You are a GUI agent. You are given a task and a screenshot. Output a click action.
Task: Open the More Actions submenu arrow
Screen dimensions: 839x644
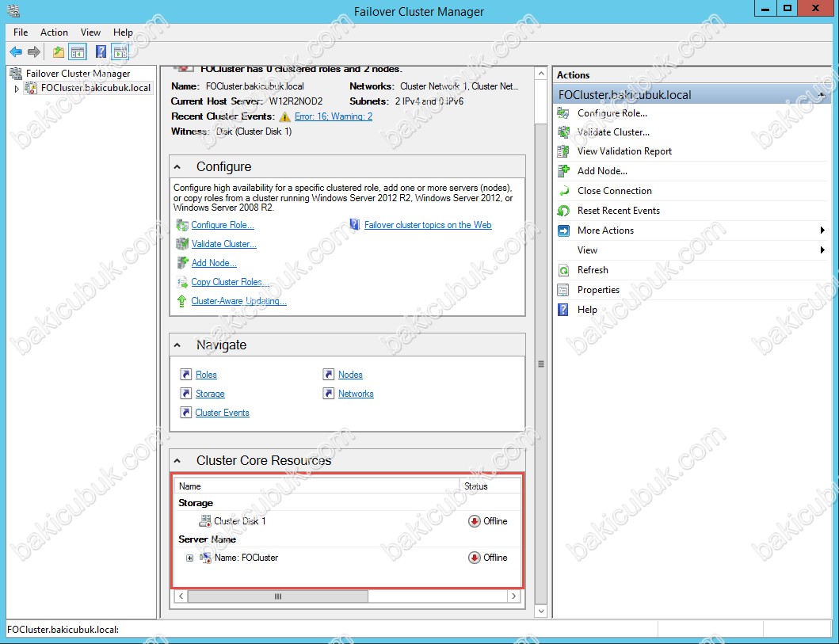822,231
